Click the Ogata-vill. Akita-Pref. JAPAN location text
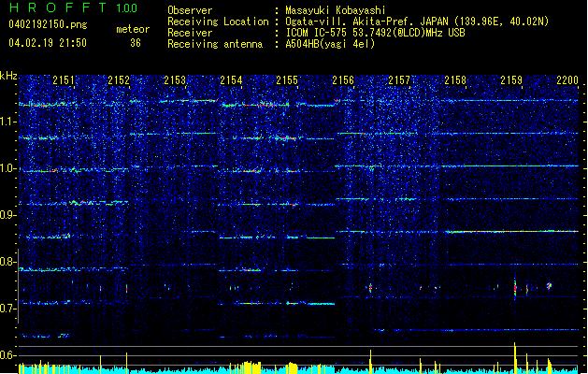The width and height of the screenshot is (588, 374). pos(417,22)
